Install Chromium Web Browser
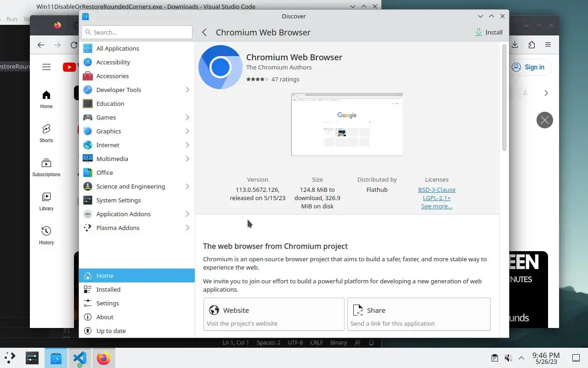The height and width of the screenshot is (368, 588). point(489,32)
